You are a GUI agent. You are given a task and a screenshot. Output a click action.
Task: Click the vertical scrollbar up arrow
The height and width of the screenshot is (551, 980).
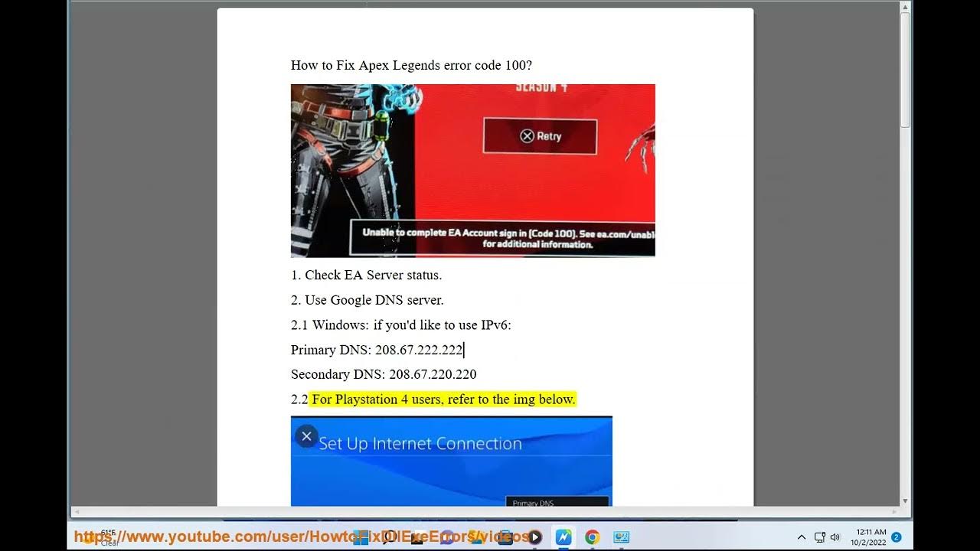906,8
